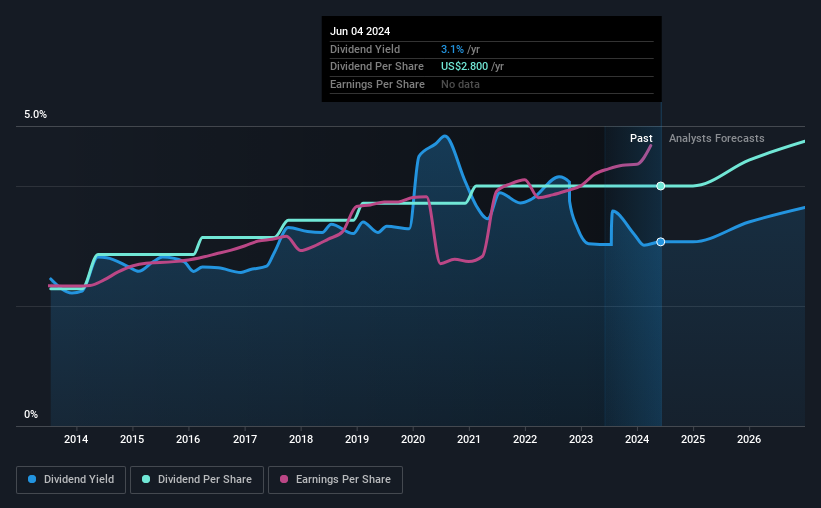Click the tooltip Earnings Per Share row label
821x508 pixels.
pos(377,84)
